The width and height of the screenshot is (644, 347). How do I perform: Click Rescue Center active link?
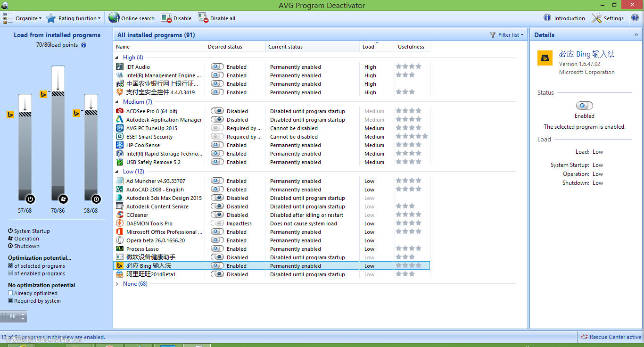611,337
